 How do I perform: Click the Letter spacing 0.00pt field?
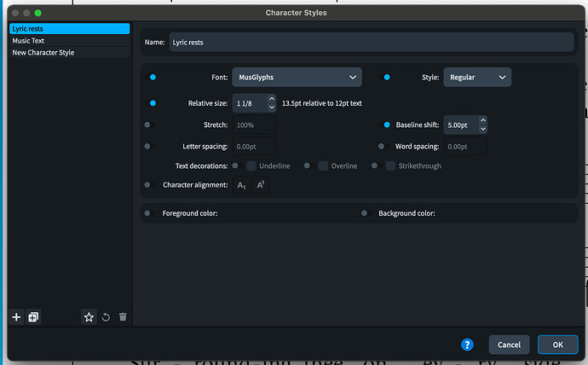[x=254, y=147]
